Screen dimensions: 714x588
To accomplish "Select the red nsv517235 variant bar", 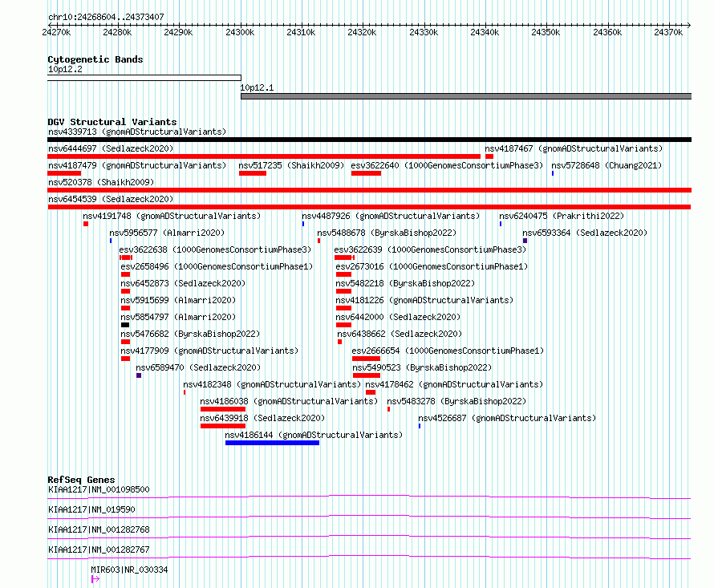I will (x=253, y=173).
